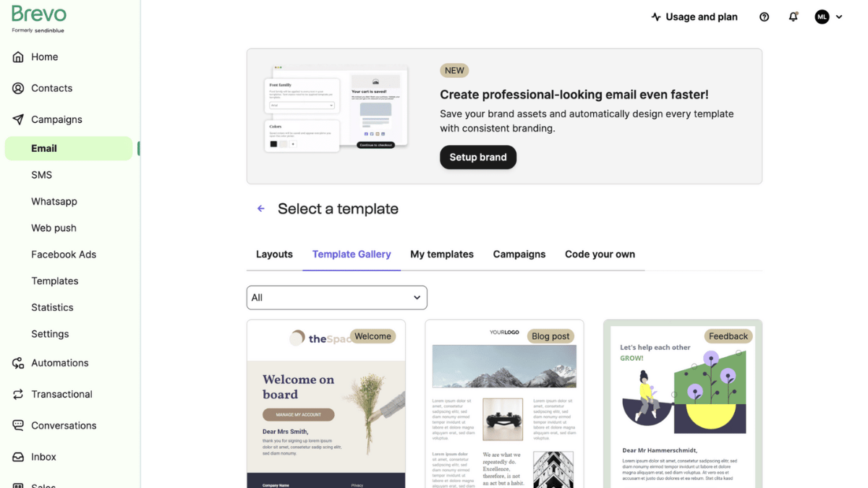868x488 pixels.
Task: Open Contacts via its person icon
Action: click(18, 88)
